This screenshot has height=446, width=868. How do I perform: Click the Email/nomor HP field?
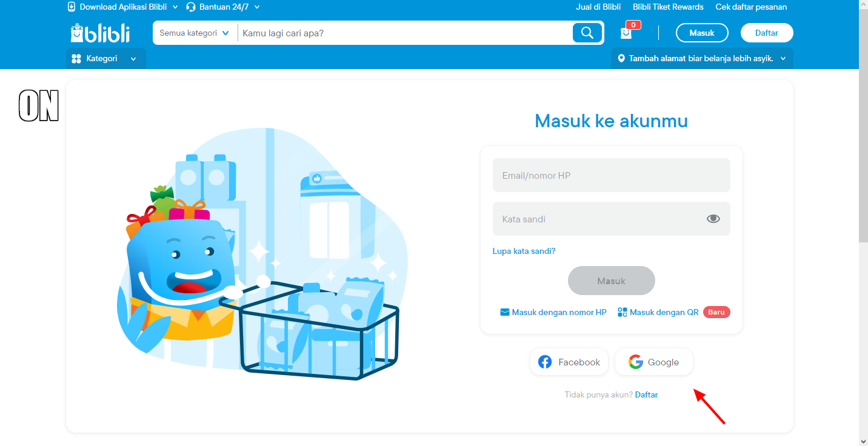611,176
